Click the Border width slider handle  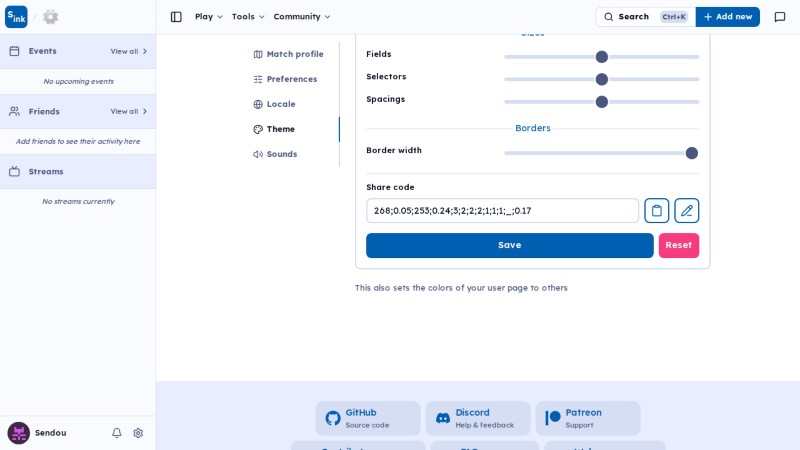point(691,153)
